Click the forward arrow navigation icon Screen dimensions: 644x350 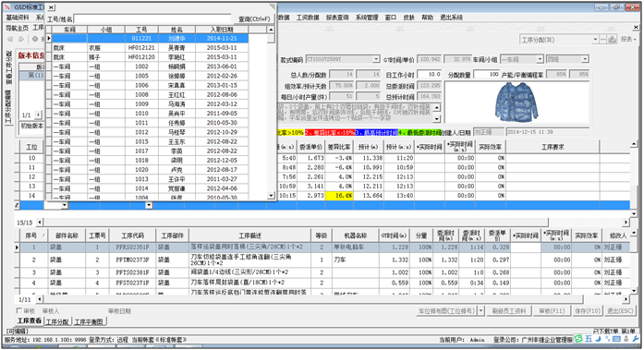click(x=22, y=39)
